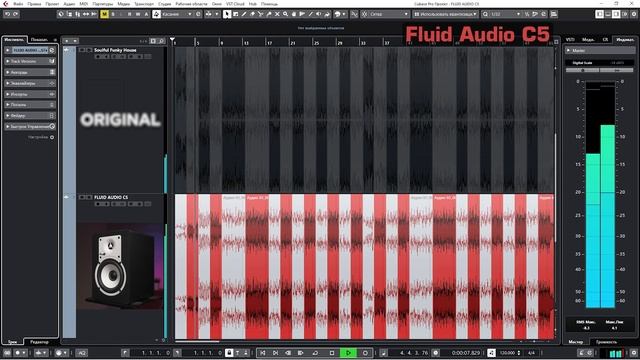The width and height of the screenshot is (640, 360).
Task: Toggle the global Read R automation button
Action: click(130, 14)
